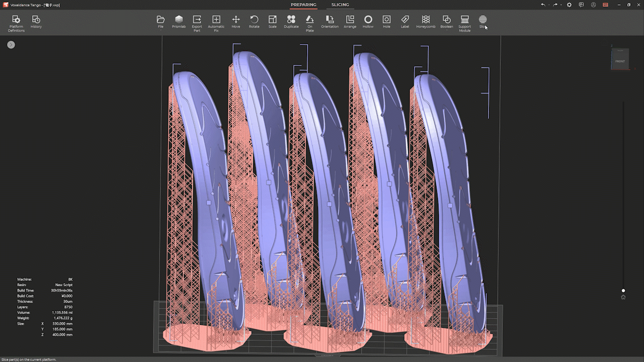Add a Hole with the Hole tool
This screenshot has width=644, height=362.
(386, 22)
